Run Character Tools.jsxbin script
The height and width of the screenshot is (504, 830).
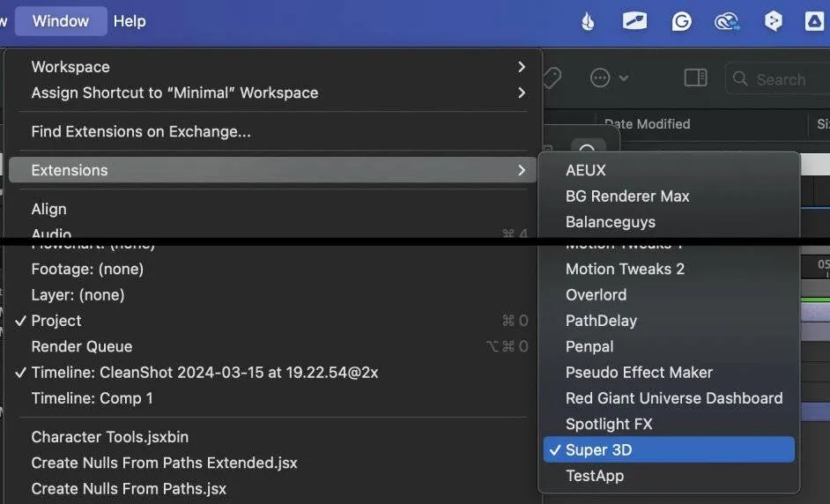tap(272, 437)
